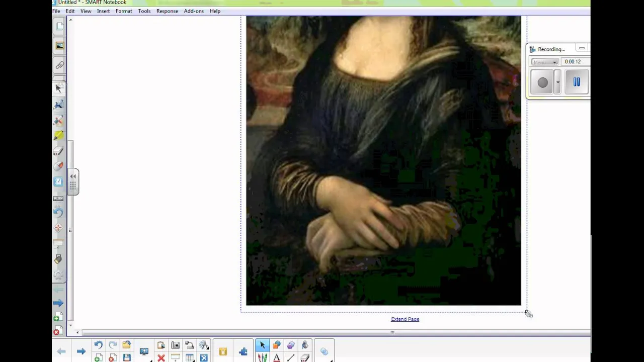Click the Paste clipboard icon
The width and height of the screenshot is (644, 362).
click(x=161, y=345)
